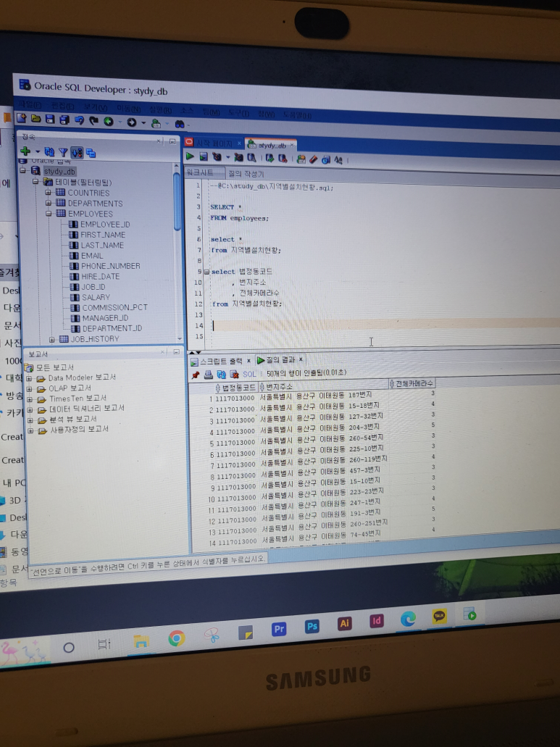560x747 pixels.
Task: Sort by the 전체카메라수 column header
Action: [x=412, y=383]
